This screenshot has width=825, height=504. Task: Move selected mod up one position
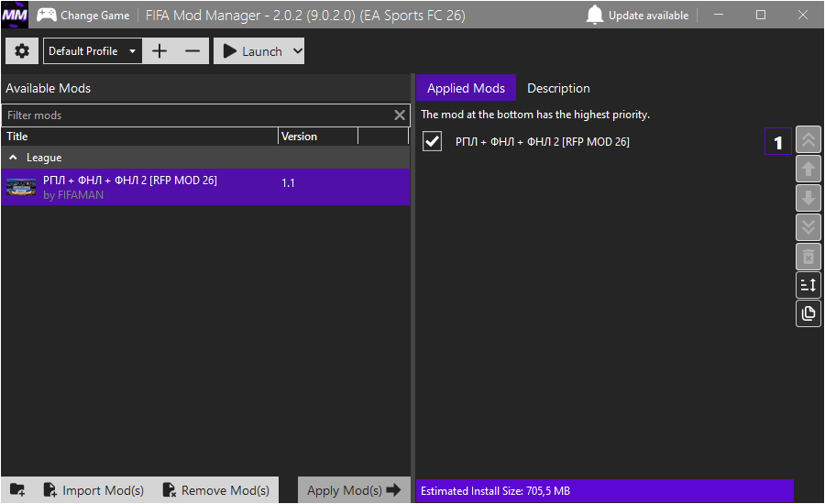coord(808,170)
